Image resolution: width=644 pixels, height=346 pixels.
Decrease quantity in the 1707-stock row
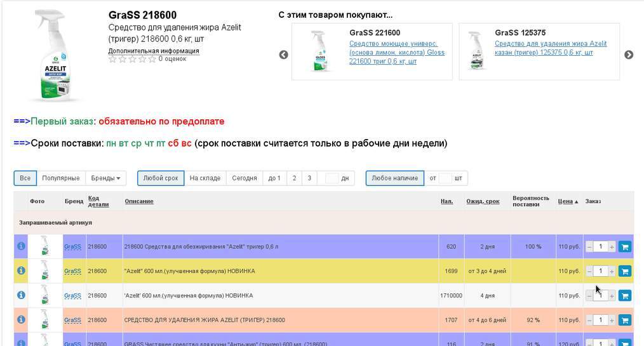(x=589, y=320)
